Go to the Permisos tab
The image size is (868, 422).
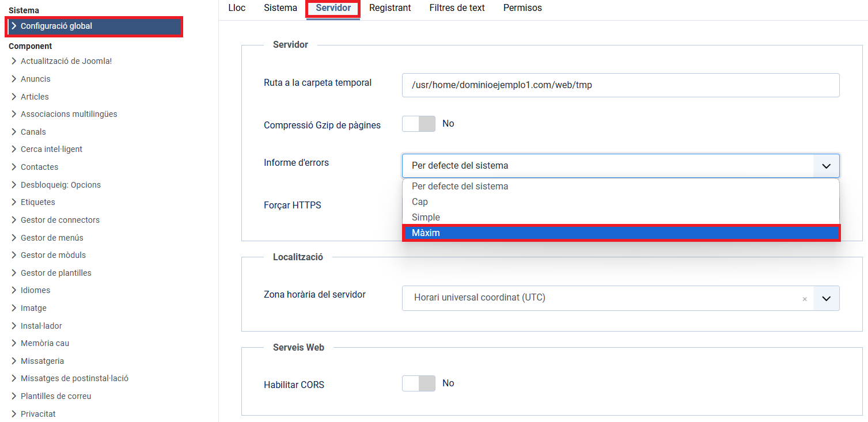[522, 8]
